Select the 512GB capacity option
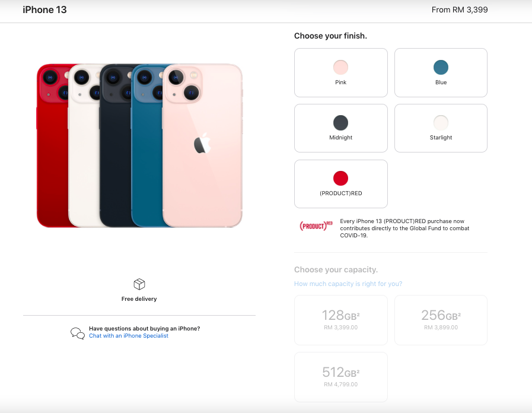This screenshot has width=532, height=413. point(340,377)
